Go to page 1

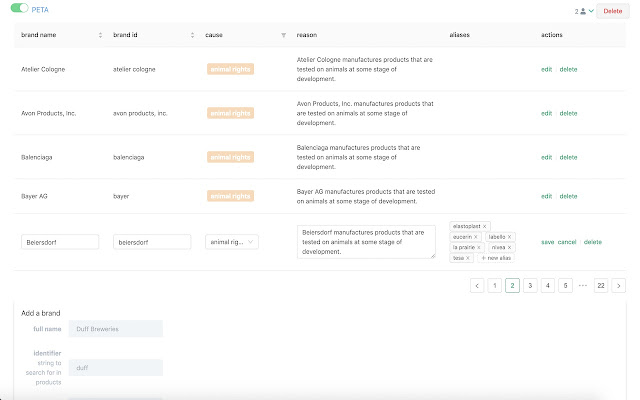point(495,286)
